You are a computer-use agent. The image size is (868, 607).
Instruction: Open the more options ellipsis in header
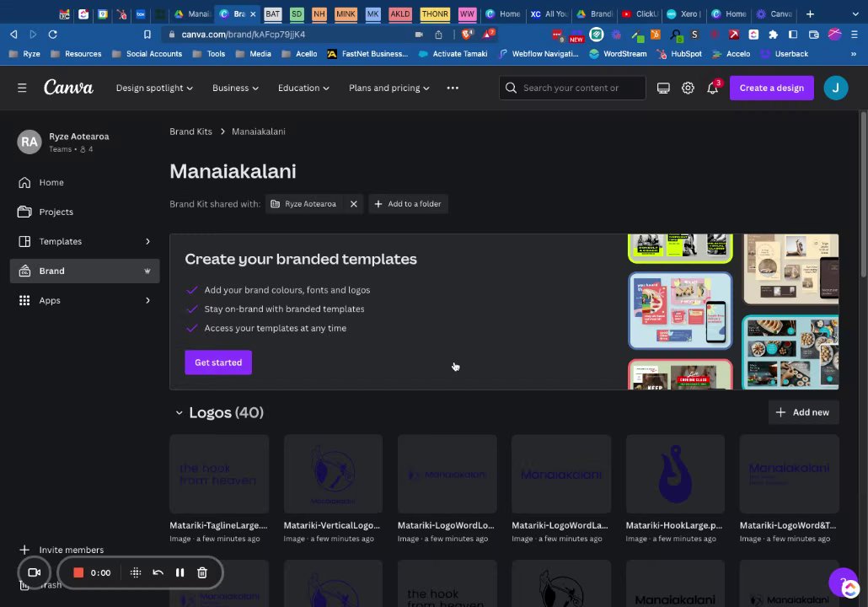[x=453, y=88]
